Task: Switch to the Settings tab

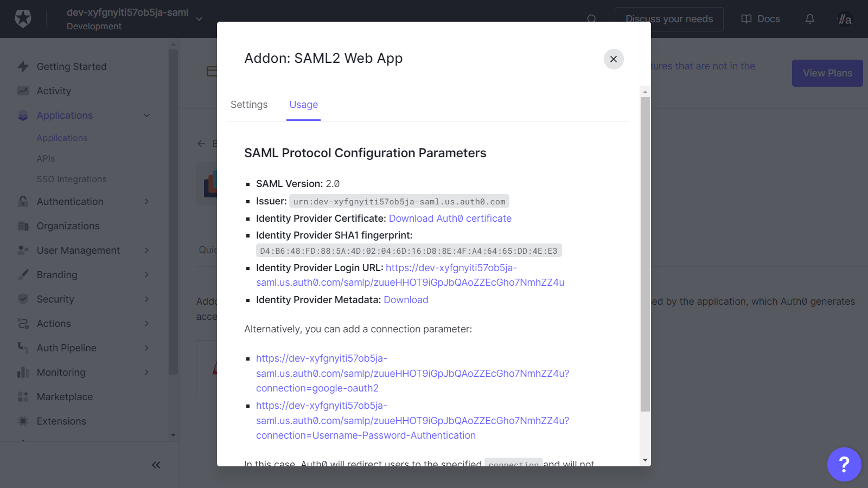Action: click(x=249, y=105)
